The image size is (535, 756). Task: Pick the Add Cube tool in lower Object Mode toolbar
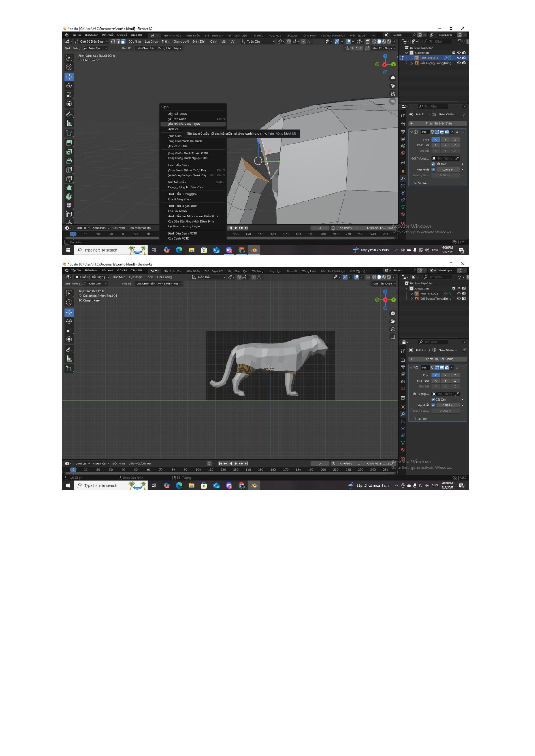coord(69,369)
